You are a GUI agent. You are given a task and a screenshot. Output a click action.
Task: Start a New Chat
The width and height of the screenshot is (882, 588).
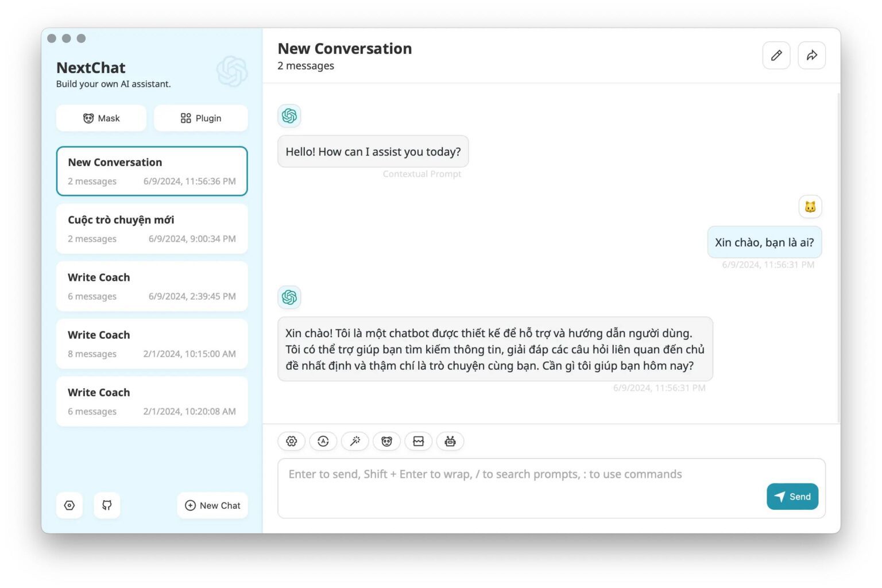pyautogui.click(x=212, y=505)
